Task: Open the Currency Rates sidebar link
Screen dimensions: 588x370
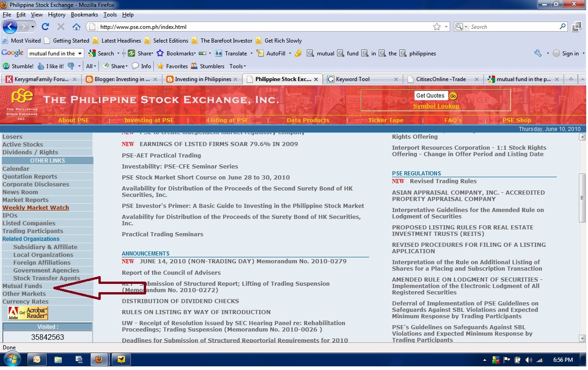Action: [x=25, y=301]
